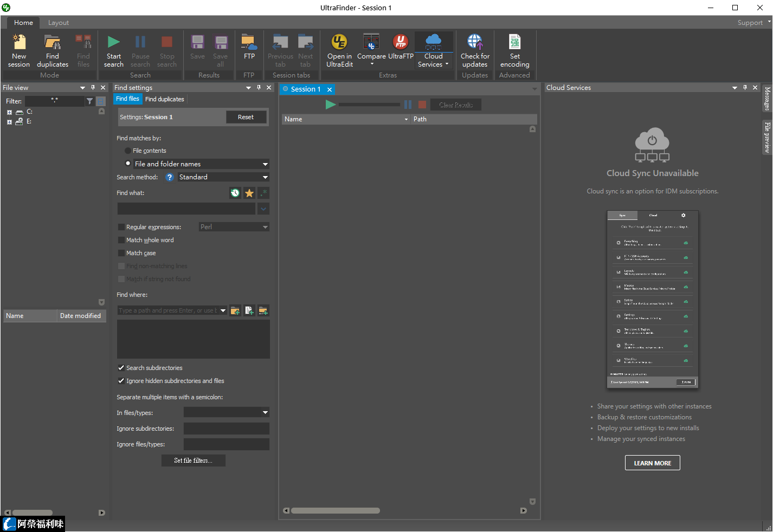Click the Start search green play icon
The width and height of the screenshot is (773, 532).
(x=114, y=42)
